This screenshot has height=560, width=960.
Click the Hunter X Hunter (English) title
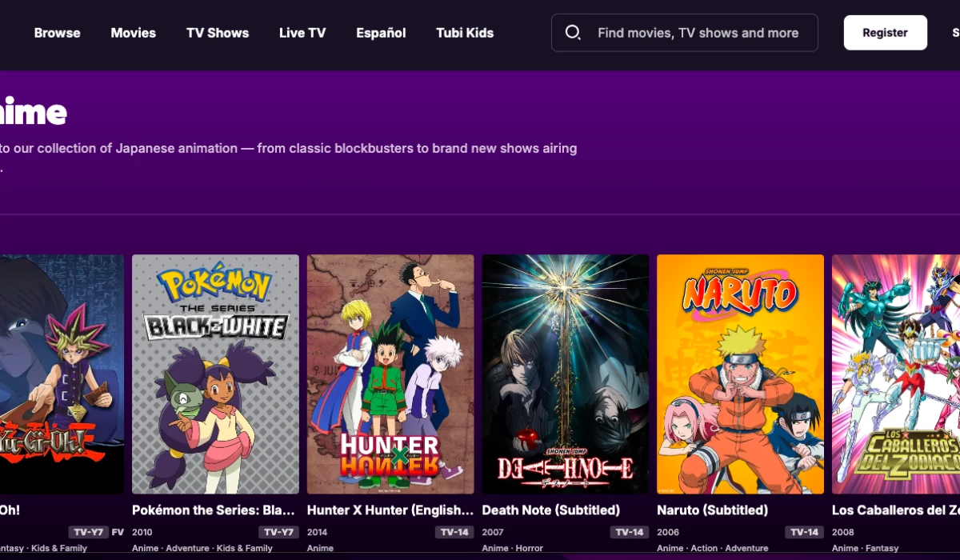tap(390, 510)
